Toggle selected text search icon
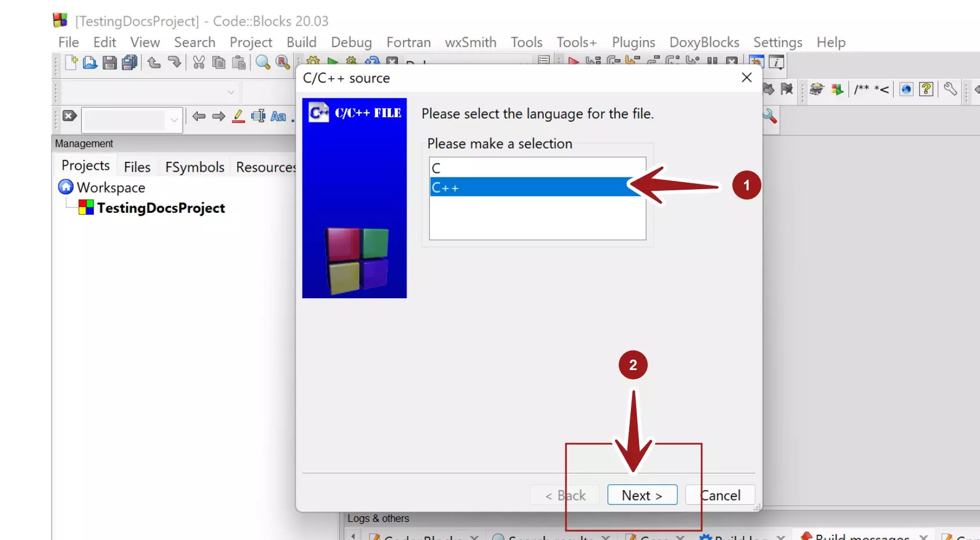The image size is (980, 540). click(x=258, y=117)
